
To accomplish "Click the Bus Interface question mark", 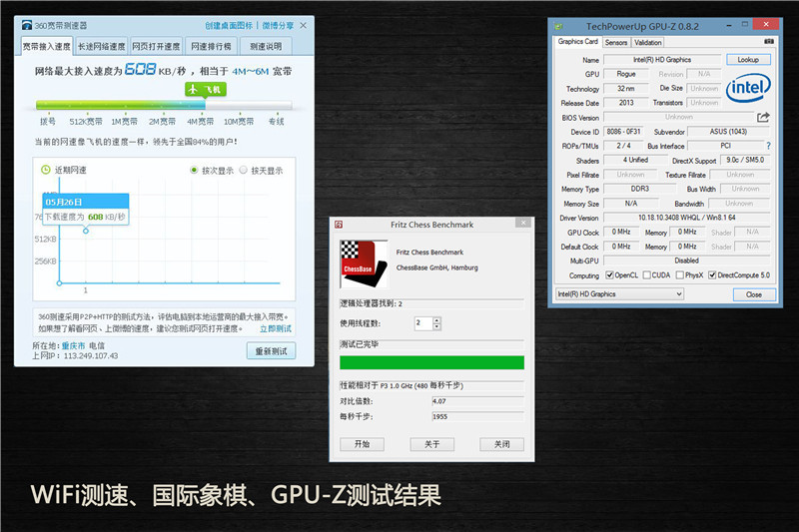I will [768, 146].
